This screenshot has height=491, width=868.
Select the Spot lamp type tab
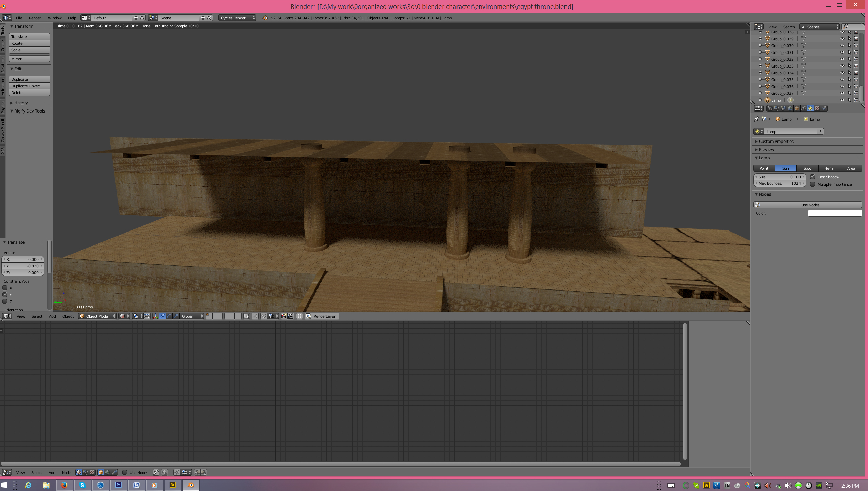point(807,168)
